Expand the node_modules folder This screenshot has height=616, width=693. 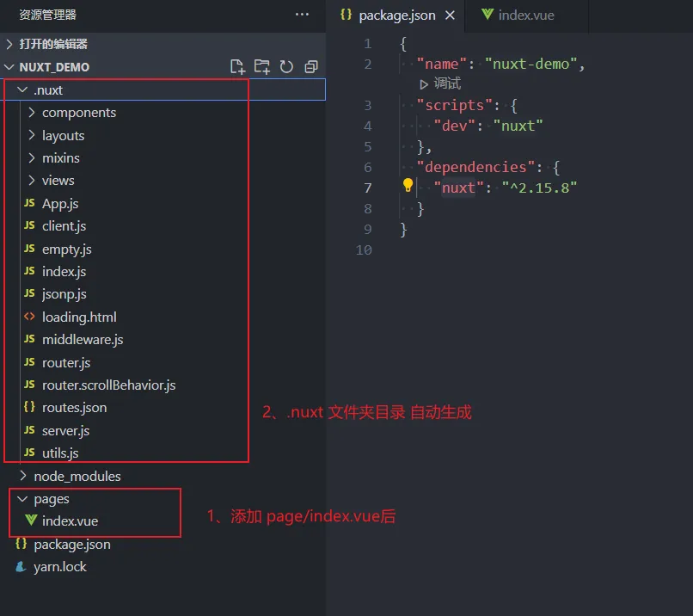pyautogui.click(x=77, y=476)
